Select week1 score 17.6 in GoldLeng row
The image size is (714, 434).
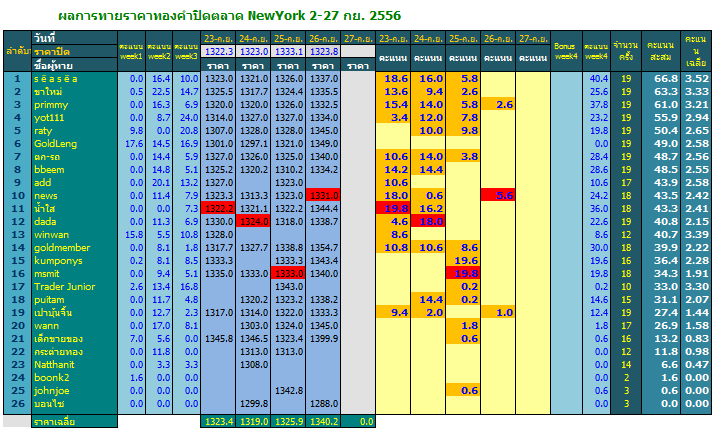(x=134, y=143)
